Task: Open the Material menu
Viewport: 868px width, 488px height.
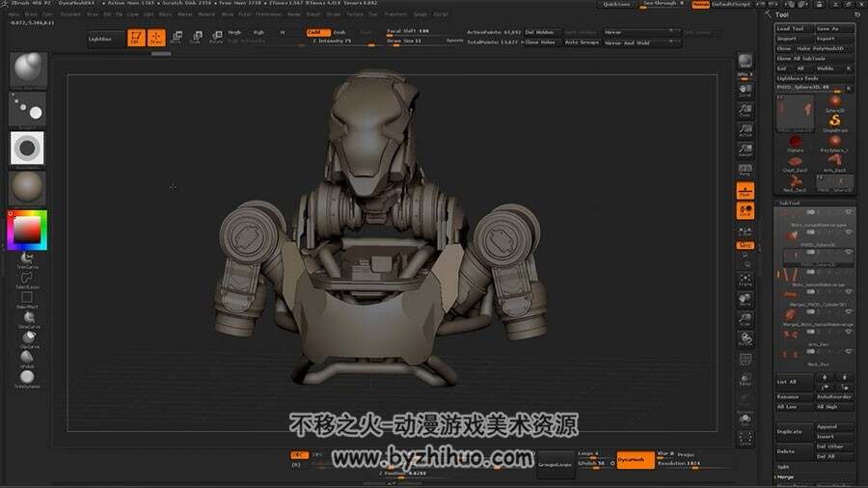Action: [206, 14]
